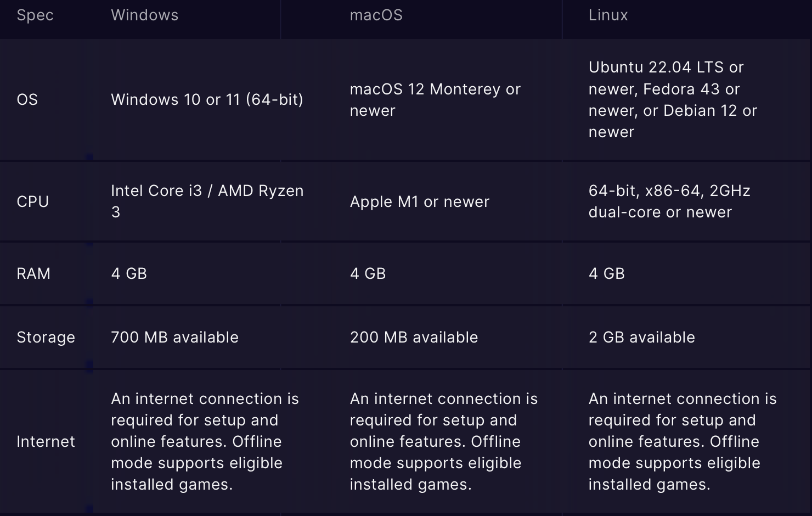Click the Ubuntu 22.04 LTS requirement cell
Image resolution: width=812 pixels, height=516 pixels.
coord(673,99)
